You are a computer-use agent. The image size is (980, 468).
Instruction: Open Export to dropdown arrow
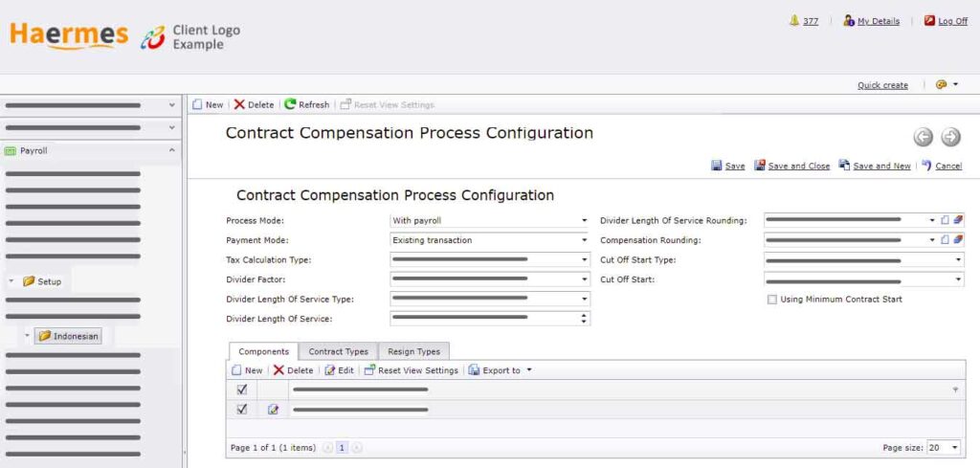(528, 369)
